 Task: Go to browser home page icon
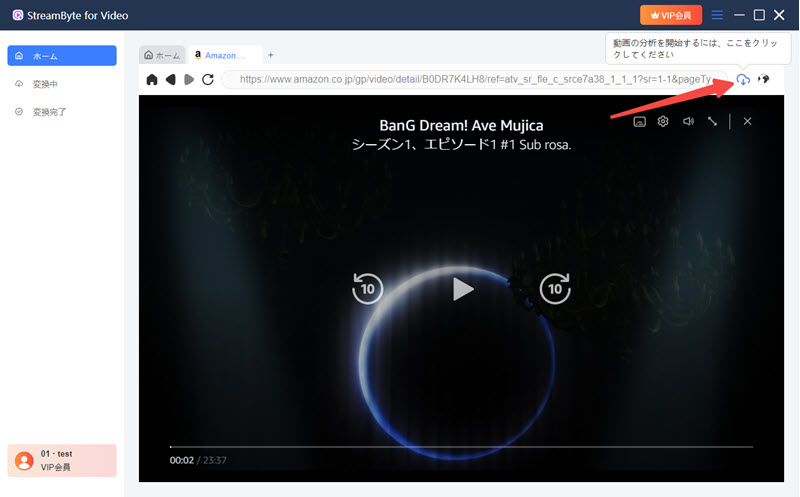(152, 80)
